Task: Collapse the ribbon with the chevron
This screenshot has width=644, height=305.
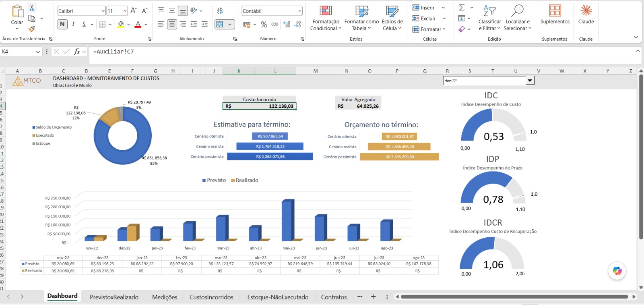Action: pyautogui.click(x=636, y=37)
